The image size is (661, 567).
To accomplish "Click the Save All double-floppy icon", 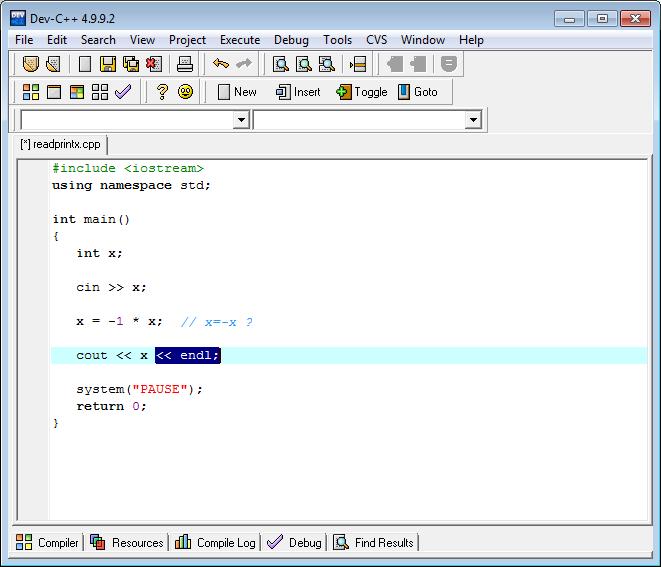I will tap(131, 64).
